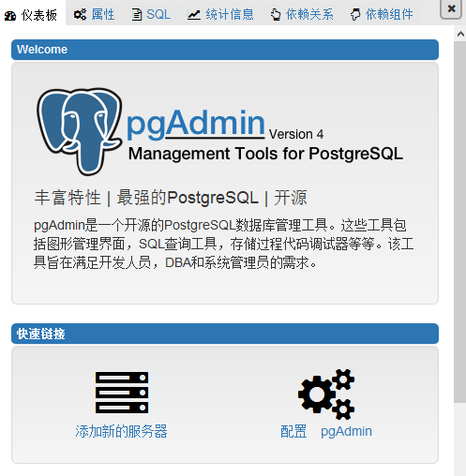Click the large gears configure icon
The width and height of the screenshot is (466, 476).
coord(326,394)
